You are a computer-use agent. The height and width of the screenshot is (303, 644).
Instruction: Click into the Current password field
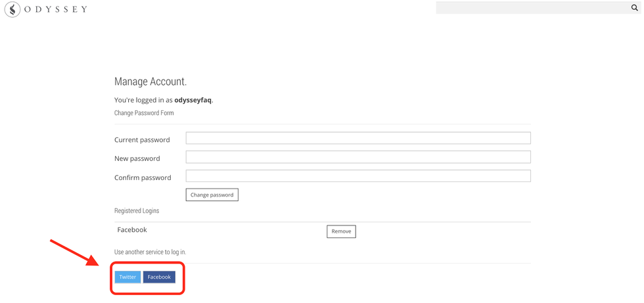357,138
